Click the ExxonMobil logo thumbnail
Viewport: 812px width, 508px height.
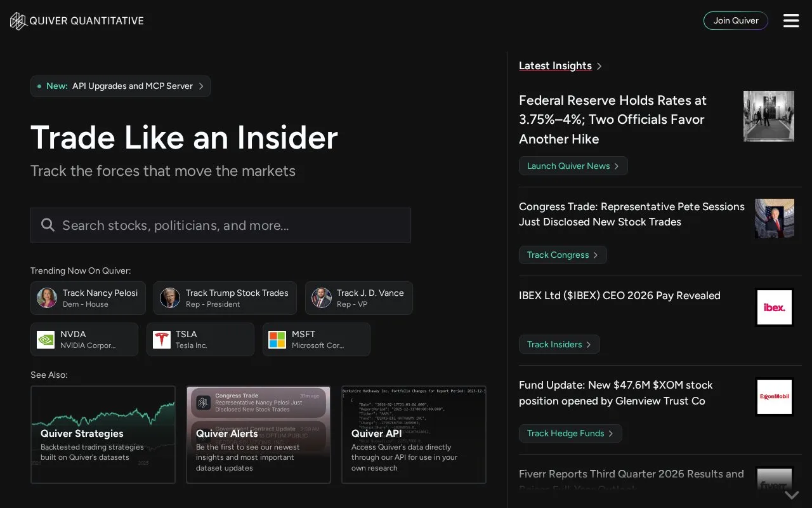[775, 397]
